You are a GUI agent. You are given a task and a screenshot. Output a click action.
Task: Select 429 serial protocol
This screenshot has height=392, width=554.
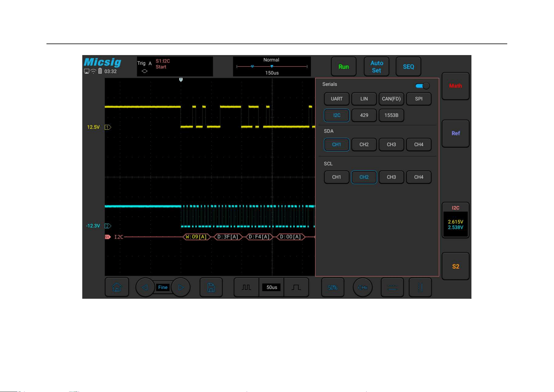point(364,115)
